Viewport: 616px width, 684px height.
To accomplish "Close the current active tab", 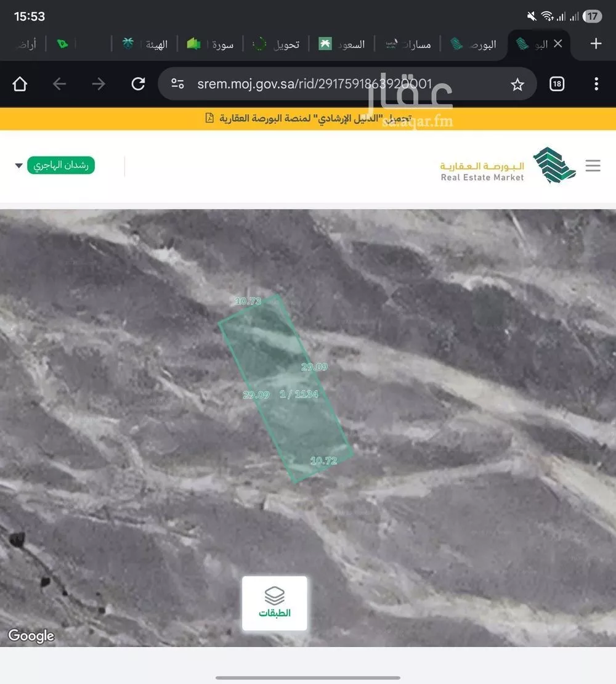I will (557, 44).
